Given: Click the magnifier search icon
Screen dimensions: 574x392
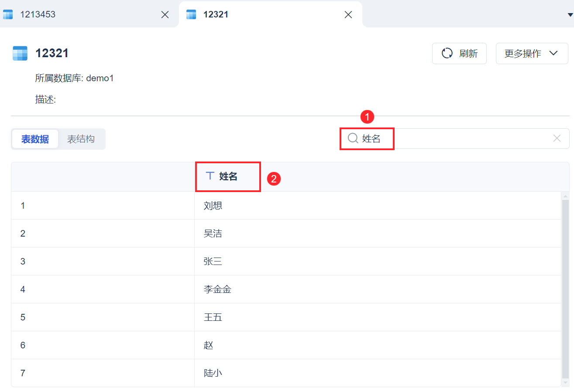Looking at the screenshot, I should point(353,139).
